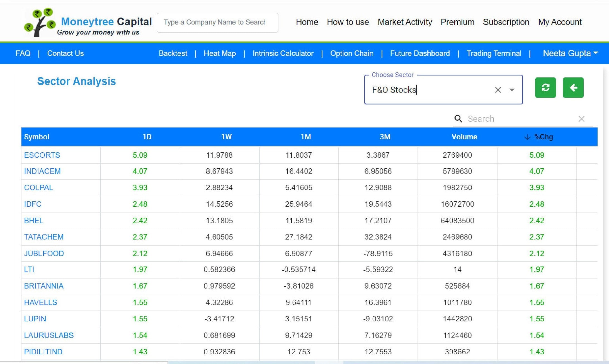Open the INDIACEM stock link
Image resolution: width=609 pixels, height=364 pixels.
[42, 171]
